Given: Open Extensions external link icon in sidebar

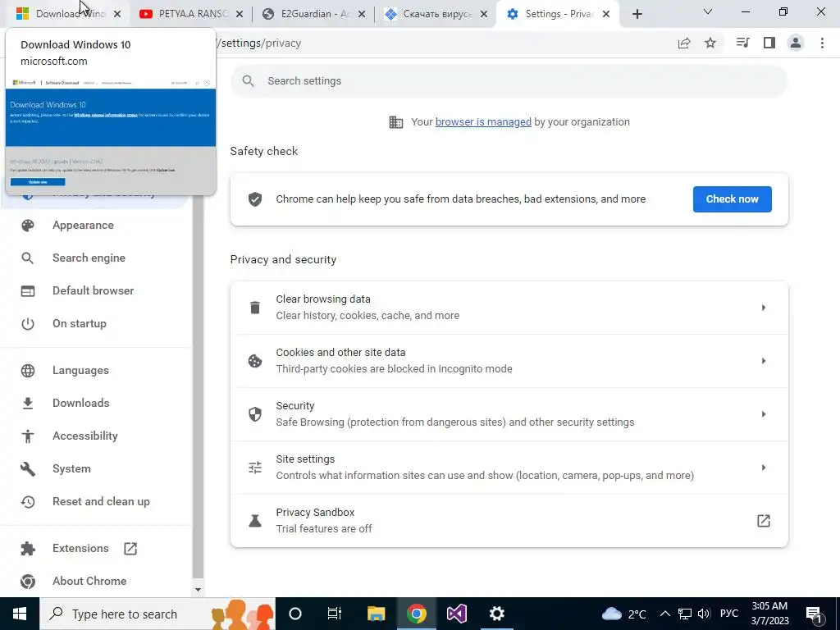Looking at the screenshot, I should click(x=130, y=549).
